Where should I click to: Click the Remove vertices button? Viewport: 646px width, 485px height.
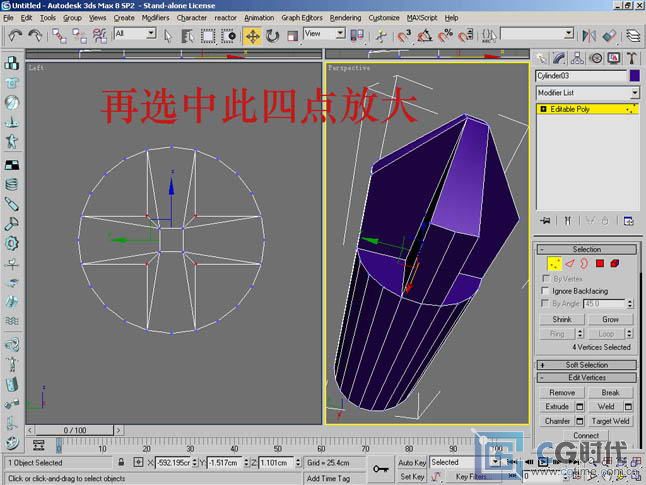pyautogui.click(x=562, y=393)
